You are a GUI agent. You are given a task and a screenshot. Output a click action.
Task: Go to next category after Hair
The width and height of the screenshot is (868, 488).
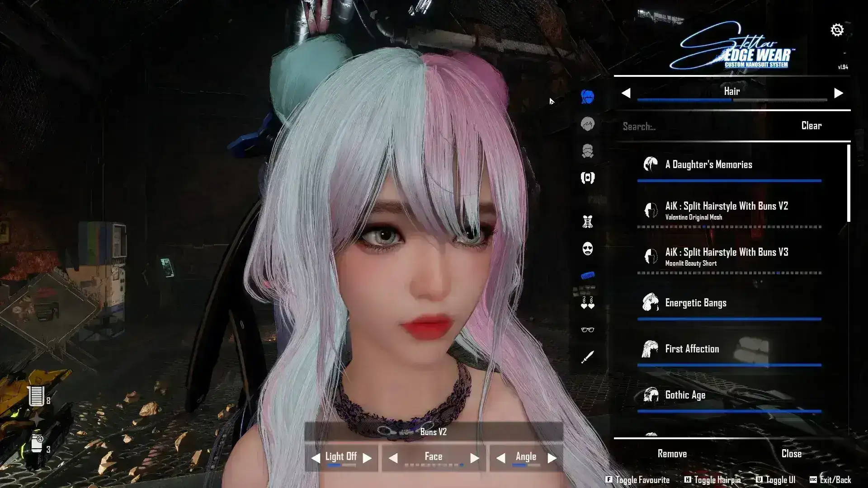838,93
